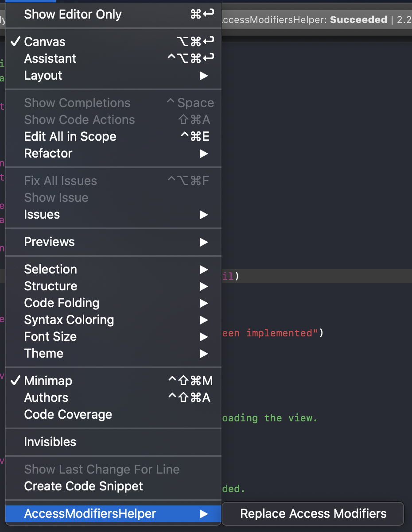Open the Selection submenu
This screenshot has height=532, width=412.
(51, 269)
